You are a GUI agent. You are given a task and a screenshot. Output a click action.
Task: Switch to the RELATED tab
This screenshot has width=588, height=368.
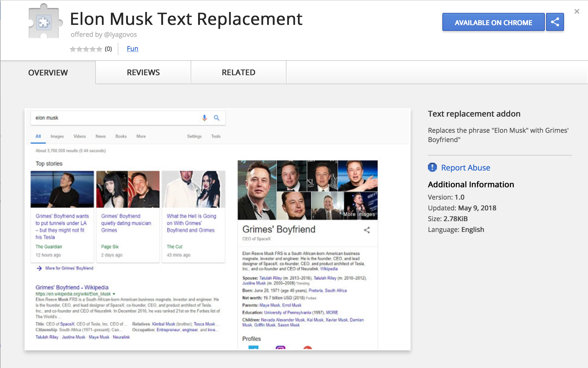(x=238, y=72)
